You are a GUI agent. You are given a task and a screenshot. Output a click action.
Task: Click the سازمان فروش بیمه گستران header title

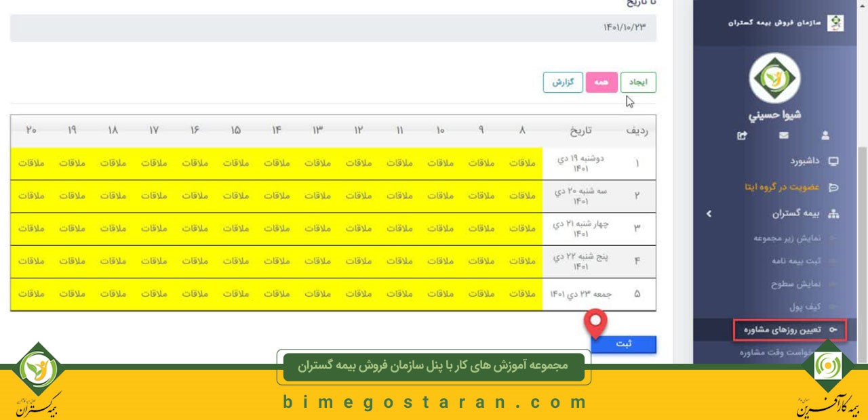(x=774, y=22)
